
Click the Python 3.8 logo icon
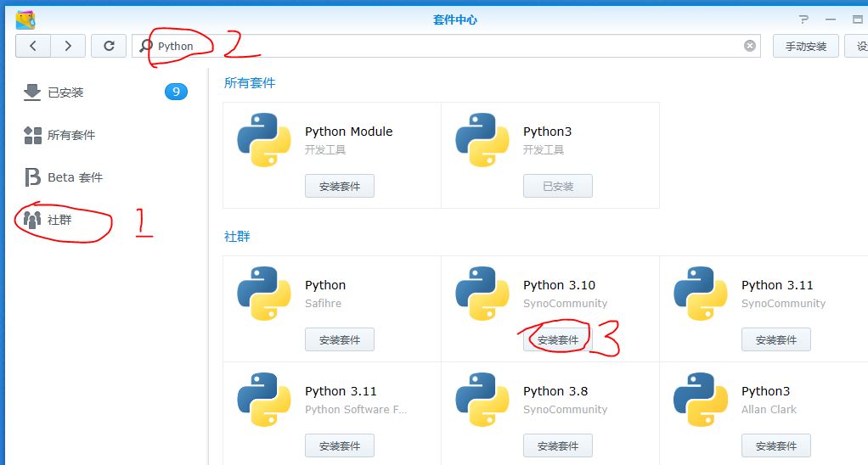[482, 400]
